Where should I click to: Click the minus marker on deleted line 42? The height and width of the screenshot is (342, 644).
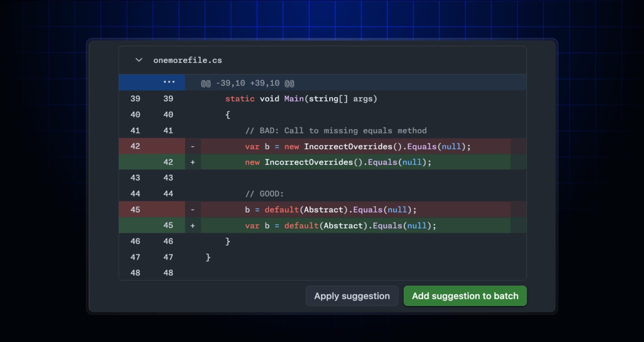[x=193, y=146]
